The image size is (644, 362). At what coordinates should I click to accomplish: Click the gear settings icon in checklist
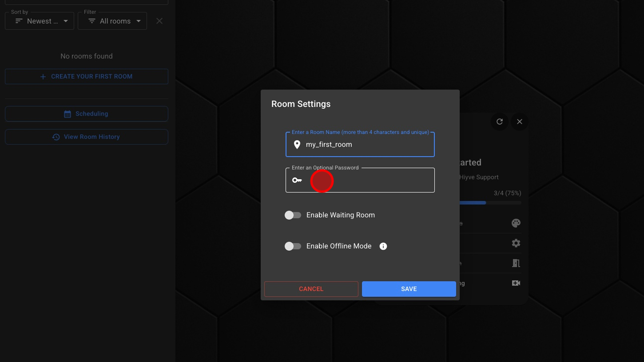(x=516, y=243)
